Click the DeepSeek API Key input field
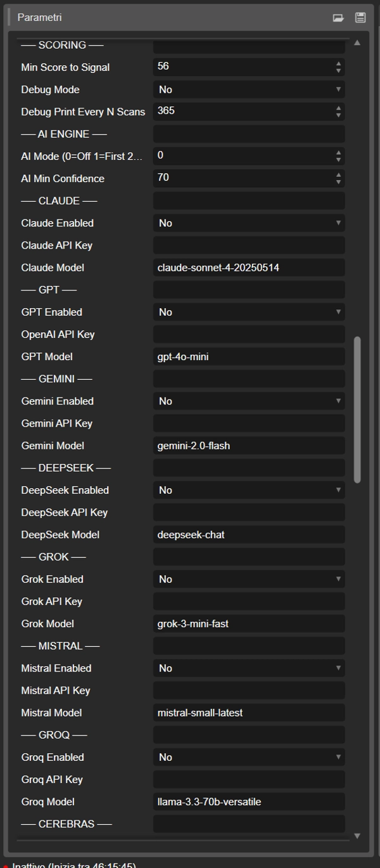The width and height of the screenshot is (380, 868). [249, 512]
